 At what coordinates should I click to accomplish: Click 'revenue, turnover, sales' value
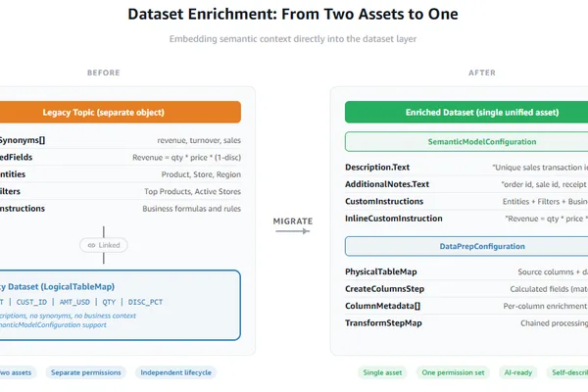[199, 140]
